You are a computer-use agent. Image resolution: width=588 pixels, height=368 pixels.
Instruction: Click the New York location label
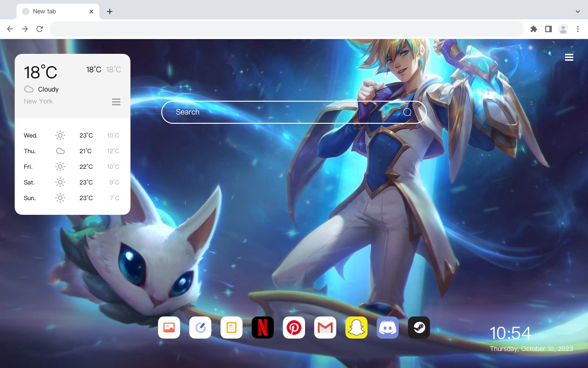click(x=38, y=101)
